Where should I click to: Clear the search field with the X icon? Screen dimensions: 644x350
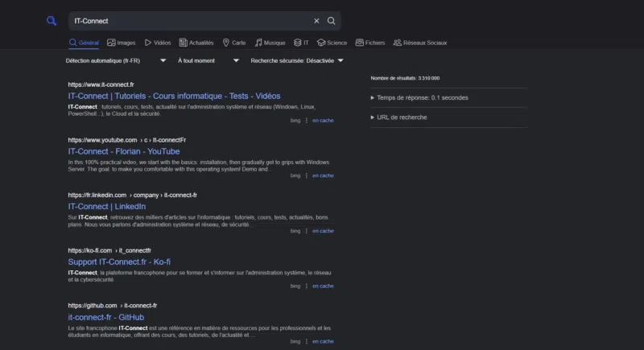[316, 21]
